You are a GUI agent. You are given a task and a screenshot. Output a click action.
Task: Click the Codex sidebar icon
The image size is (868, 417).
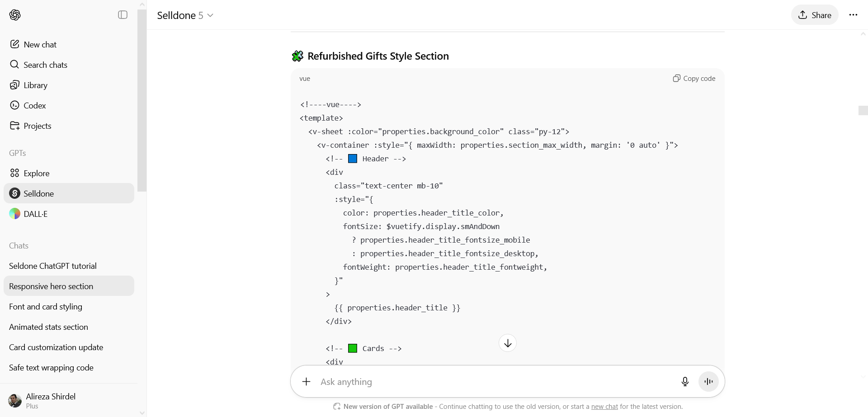(x=15, y=105)
